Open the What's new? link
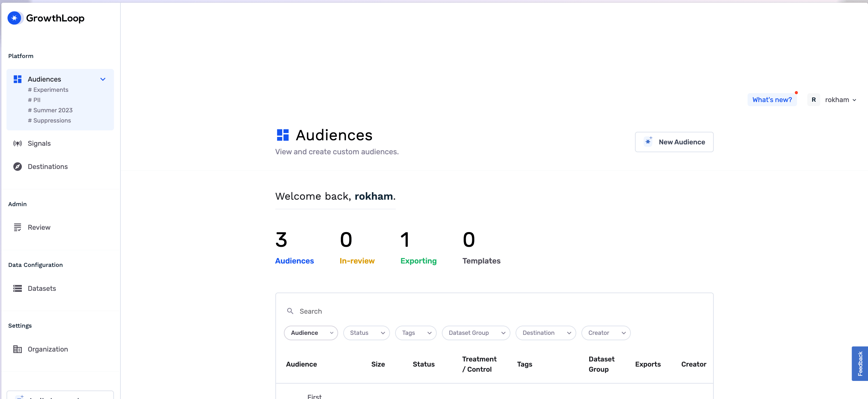 [x=772, y=100]
